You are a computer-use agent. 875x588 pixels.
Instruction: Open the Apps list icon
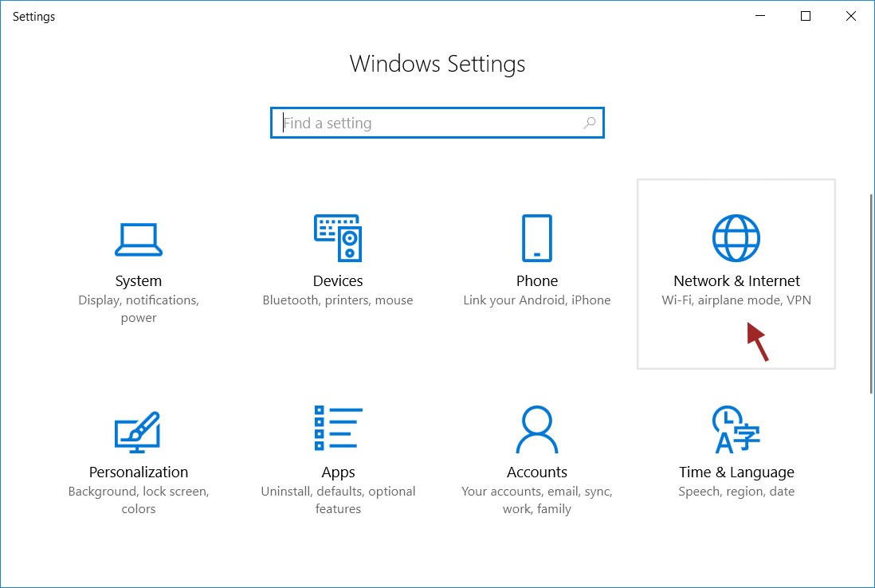(x=338, y=428)
